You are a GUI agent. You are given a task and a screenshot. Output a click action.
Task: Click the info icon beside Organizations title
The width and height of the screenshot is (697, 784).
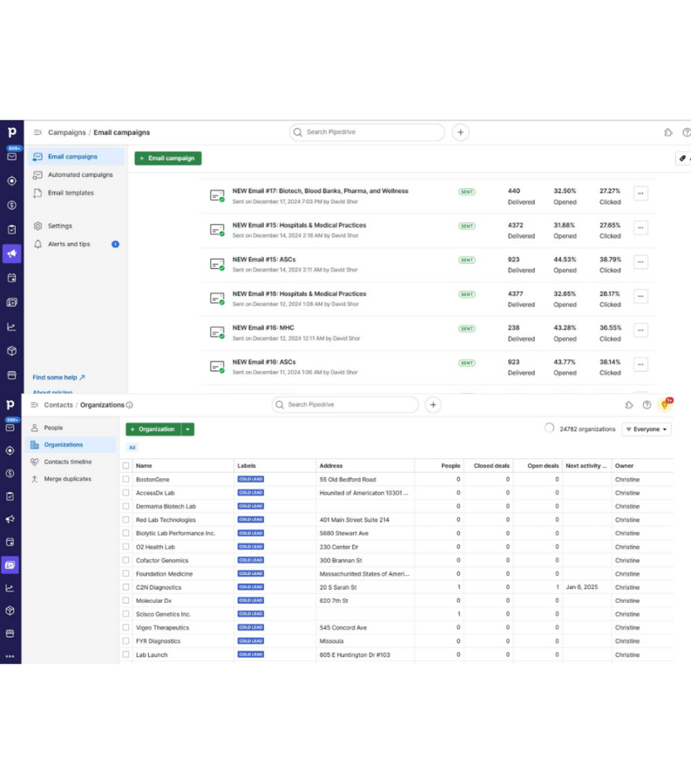[x=130, y=405]
